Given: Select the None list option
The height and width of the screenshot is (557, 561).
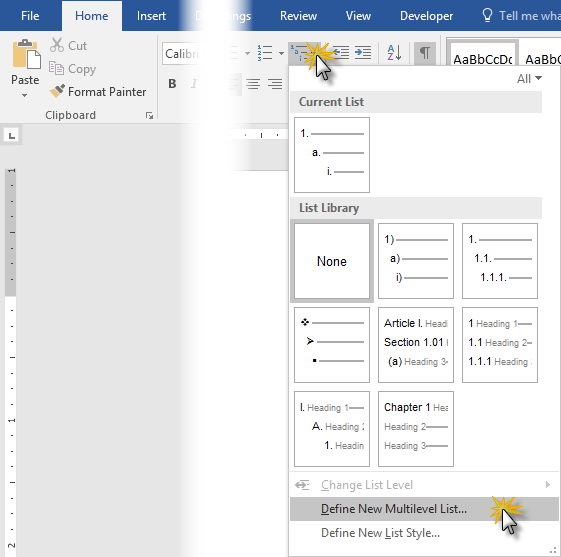Looking at the screenshot, I should [x=332, y=261].
